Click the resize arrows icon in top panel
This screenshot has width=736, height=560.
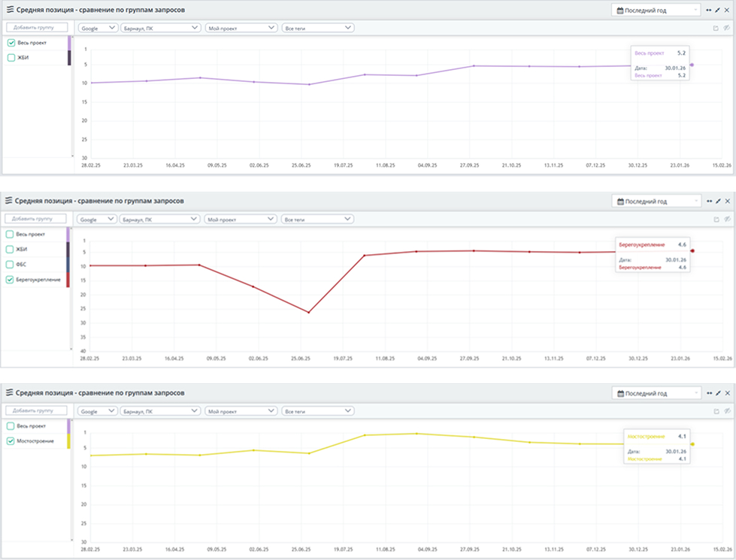[x=709, y=11]
